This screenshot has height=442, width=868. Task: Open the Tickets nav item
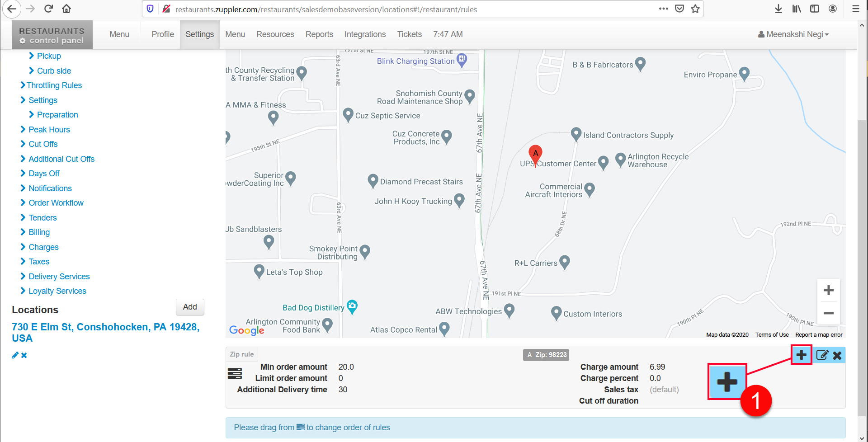click(x=410, y=34)
